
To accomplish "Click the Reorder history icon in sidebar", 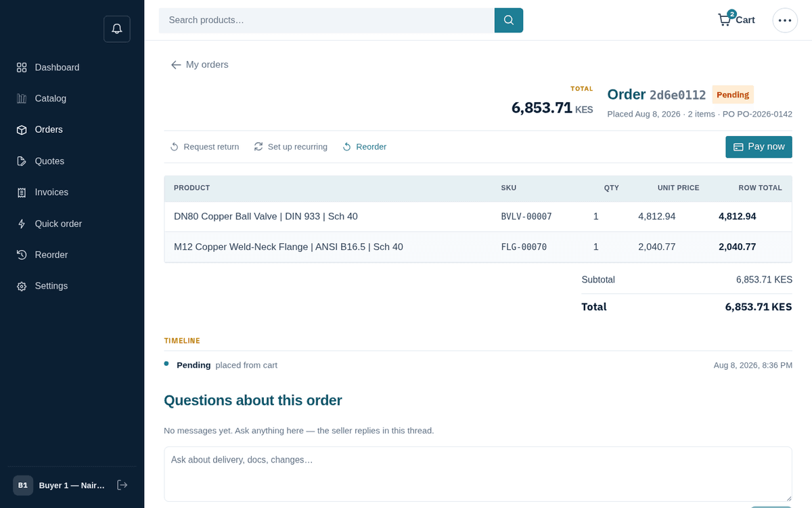I will [22, 255].
